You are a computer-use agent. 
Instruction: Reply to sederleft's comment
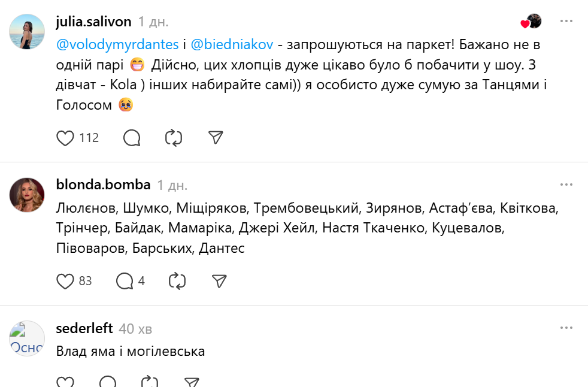click(108, 382)
